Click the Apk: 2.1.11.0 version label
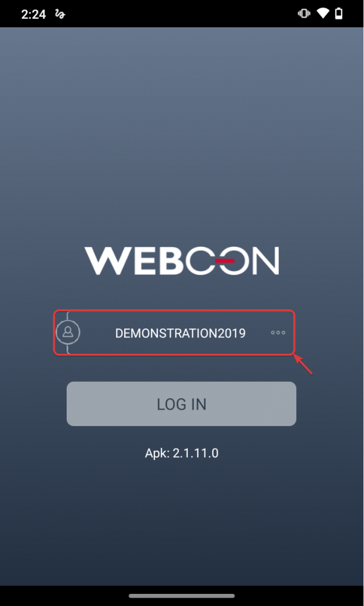 click(x=182, y=453)
